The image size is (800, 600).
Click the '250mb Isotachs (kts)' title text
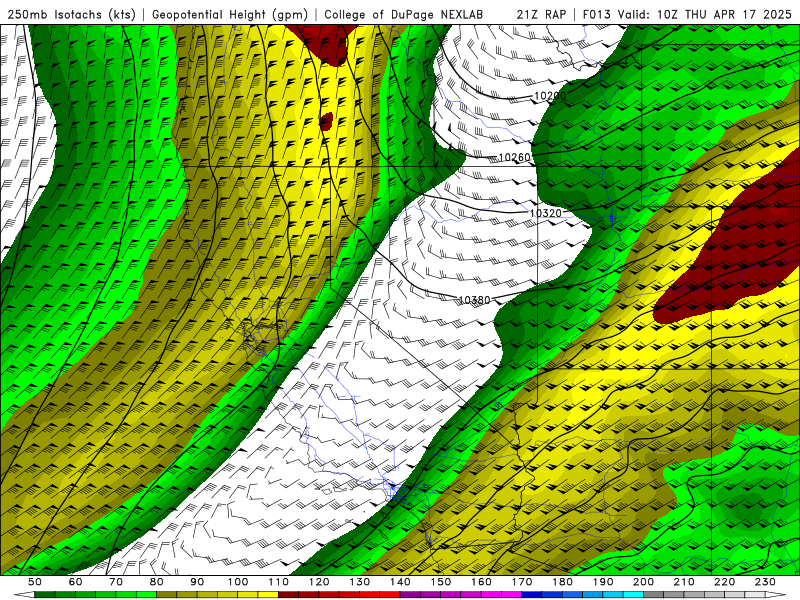pos(71,14)
